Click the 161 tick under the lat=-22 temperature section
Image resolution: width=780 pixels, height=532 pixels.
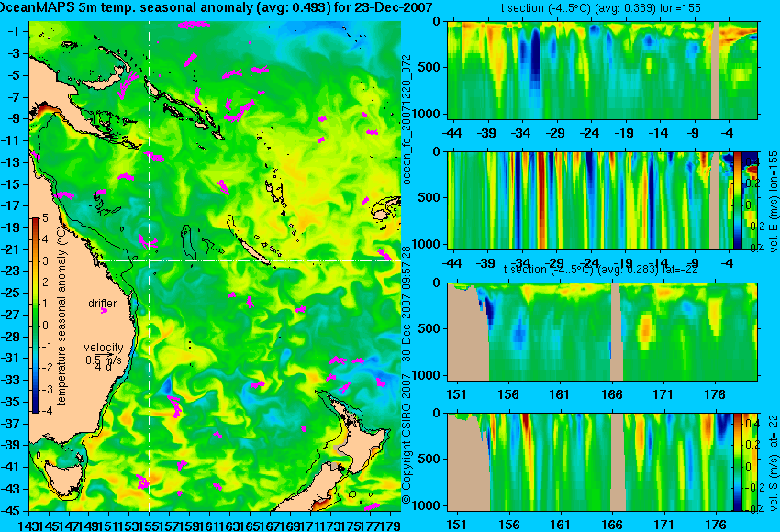561,394
